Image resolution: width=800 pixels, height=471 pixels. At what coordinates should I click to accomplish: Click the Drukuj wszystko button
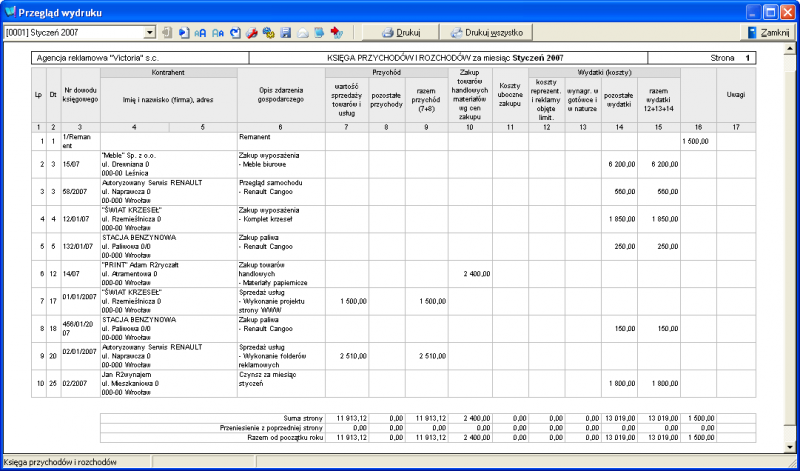pyautogui.click(x=486, y=33)
